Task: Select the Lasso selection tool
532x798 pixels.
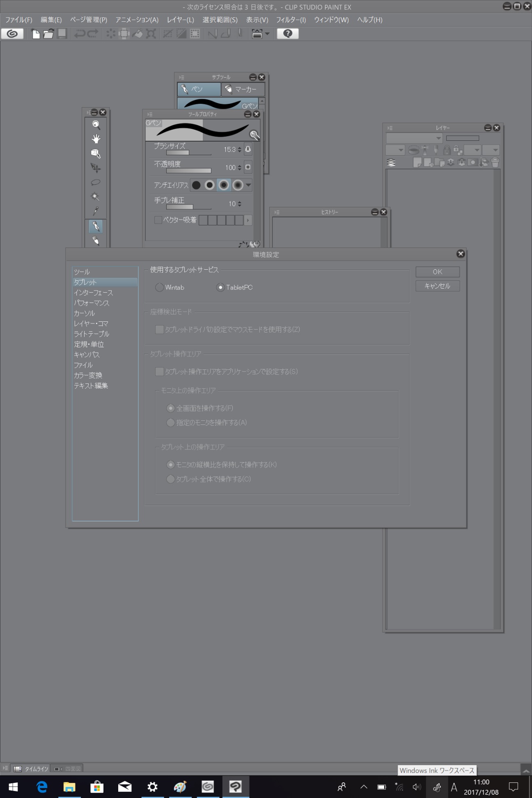Action: [x=96, y=182]
